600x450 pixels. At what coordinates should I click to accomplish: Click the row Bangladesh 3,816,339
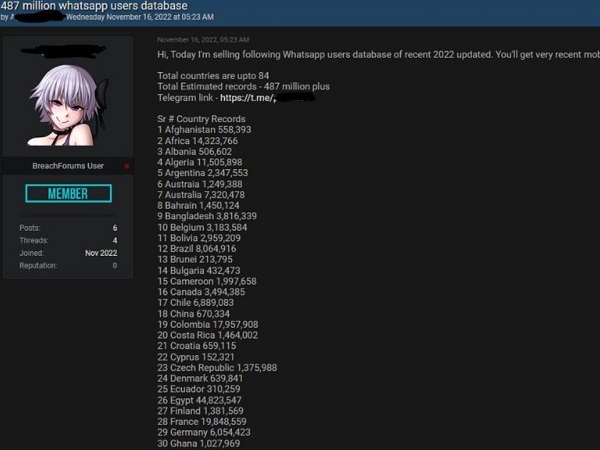tap(207, 216)
